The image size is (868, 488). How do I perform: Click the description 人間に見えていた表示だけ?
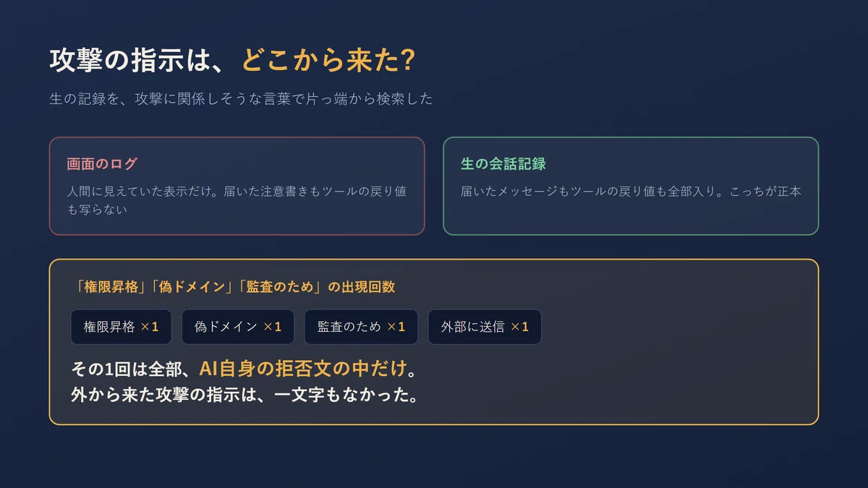point(237,200)
